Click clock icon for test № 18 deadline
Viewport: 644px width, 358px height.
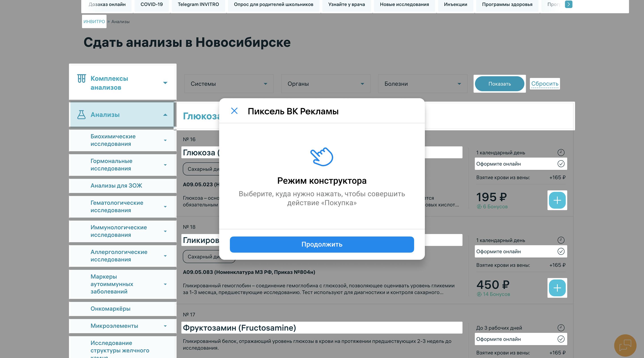[x=561, y=240]
